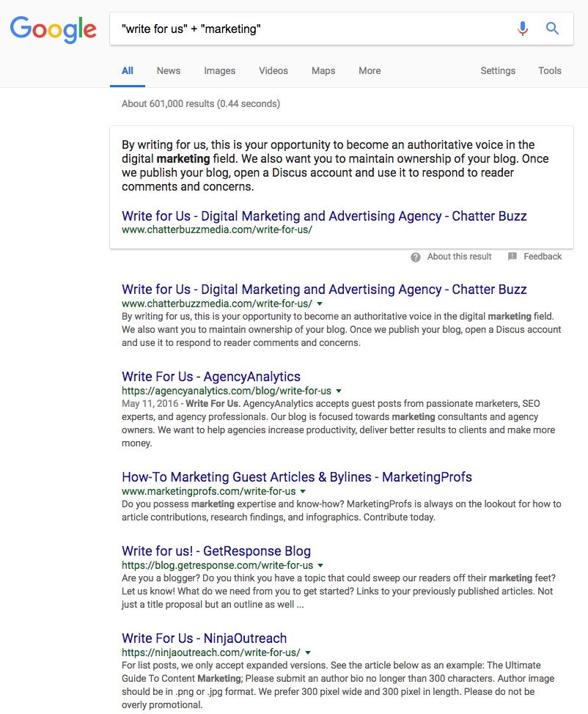The width and height of the screenshot is (588, 714).
Task: Open the MarketingProfs Guest Articles result
Action: click(x=296, y=476)
